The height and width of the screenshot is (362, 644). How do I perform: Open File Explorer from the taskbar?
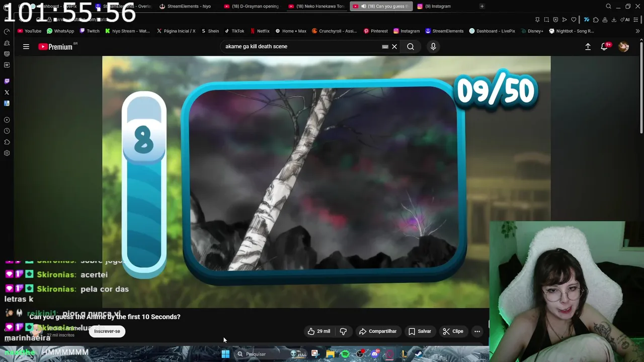pyautogui.click(x=330, y=354)
